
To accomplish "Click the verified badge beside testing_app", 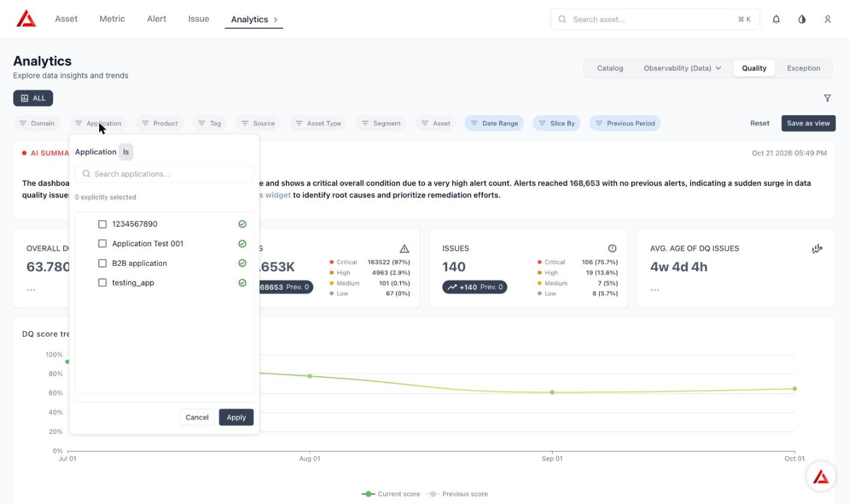I will [x=242, y=283].
